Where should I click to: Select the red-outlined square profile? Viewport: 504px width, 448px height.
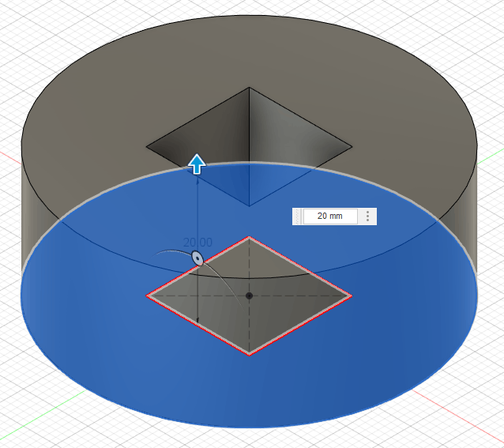click(x=249, y=296)
